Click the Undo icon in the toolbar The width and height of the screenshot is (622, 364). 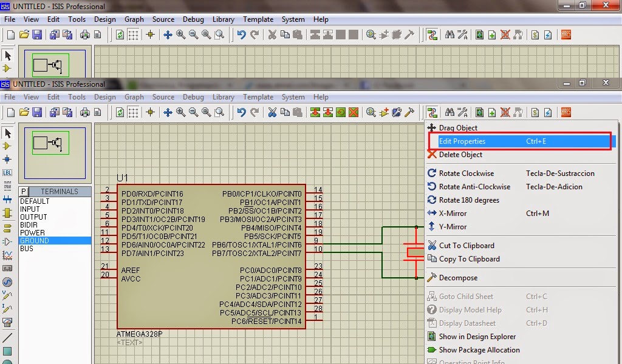coord(242,112)
